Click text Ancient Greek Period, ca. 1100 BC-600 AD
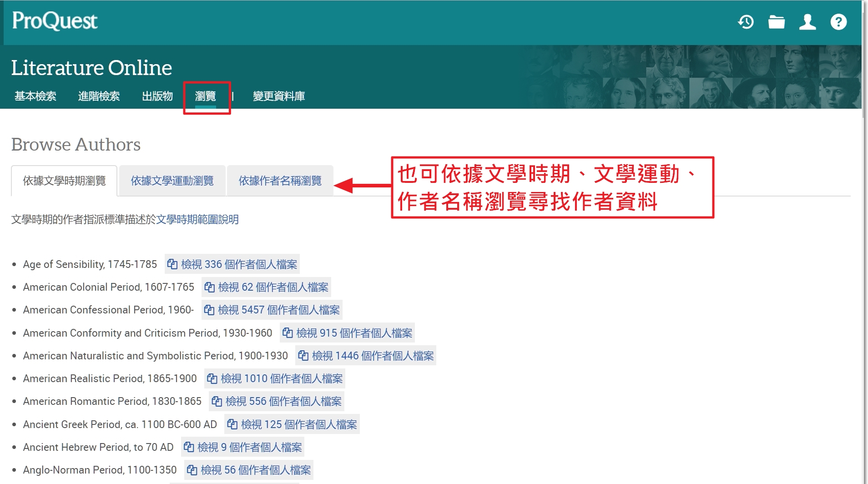Screen dimensions: 868x484 coord(120,424)
